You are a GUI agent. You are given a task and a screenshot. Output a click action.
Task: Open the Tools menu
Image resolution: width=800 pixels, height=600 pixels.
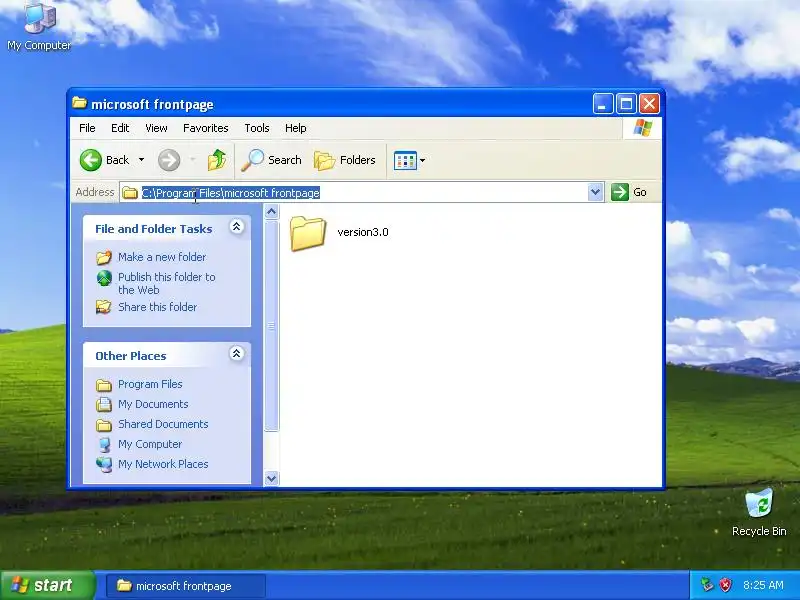[x=257, y=128]
